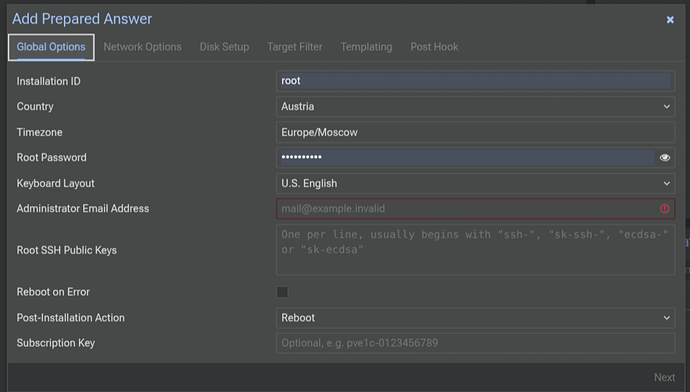Click the Post-Installation Action label

(70, 318)
